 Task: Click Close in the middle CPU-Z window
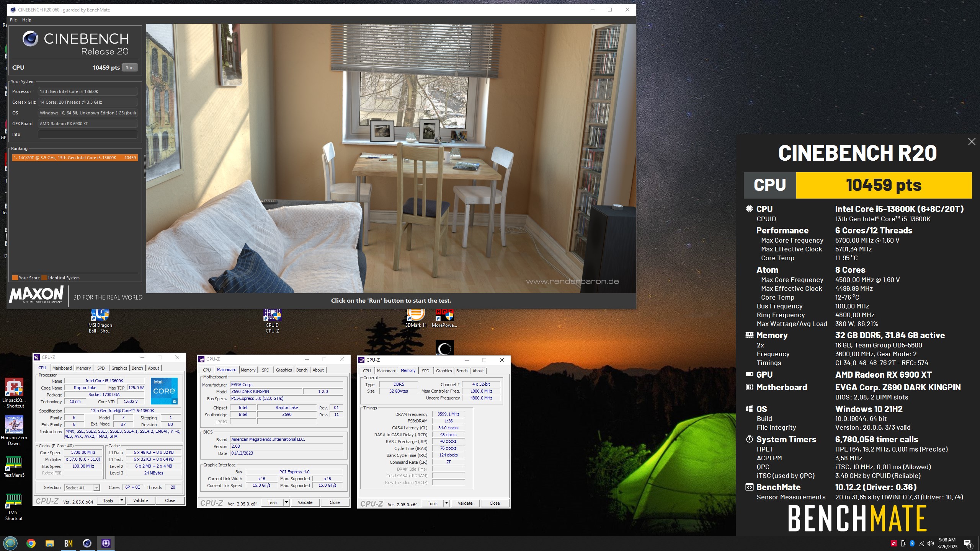pos(335,502)
